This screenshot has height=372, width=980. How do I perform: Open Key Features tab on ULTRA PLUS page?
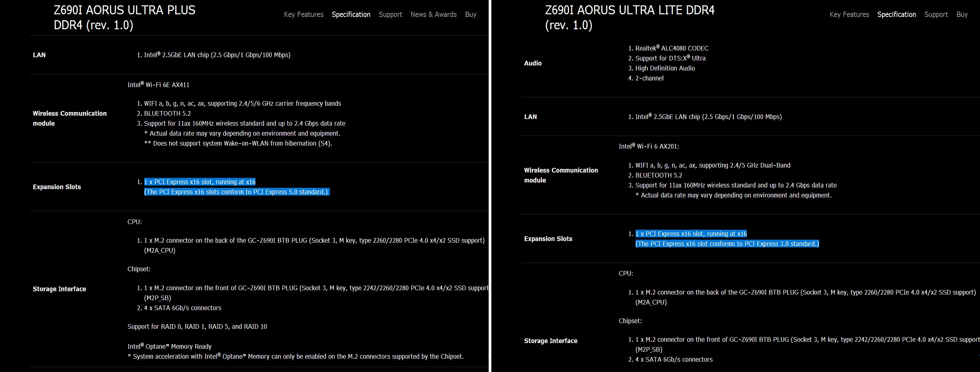click(x=304, y=15)
